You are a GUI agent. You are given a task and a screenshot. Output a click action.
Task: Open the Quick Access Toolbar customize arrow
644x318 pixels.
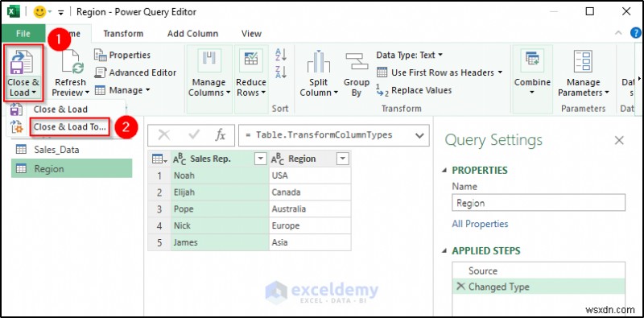click(61, 12)
